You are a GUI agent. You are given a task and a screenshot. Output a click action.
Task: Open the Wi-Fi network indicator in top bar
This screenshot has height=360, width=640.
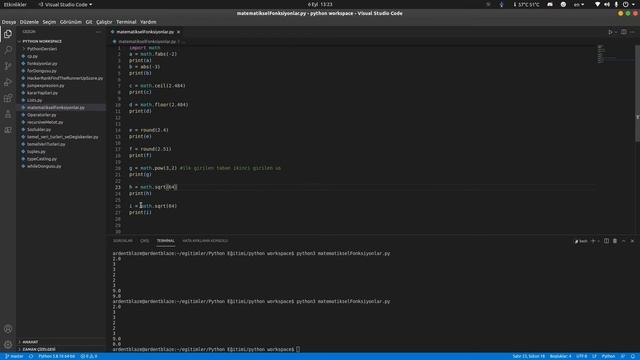[x=598, y=4]
